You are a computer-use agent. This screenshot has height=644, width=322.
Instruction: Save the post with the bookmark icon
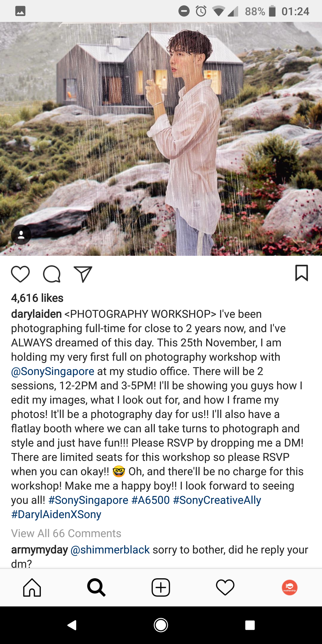click(301, 273)
